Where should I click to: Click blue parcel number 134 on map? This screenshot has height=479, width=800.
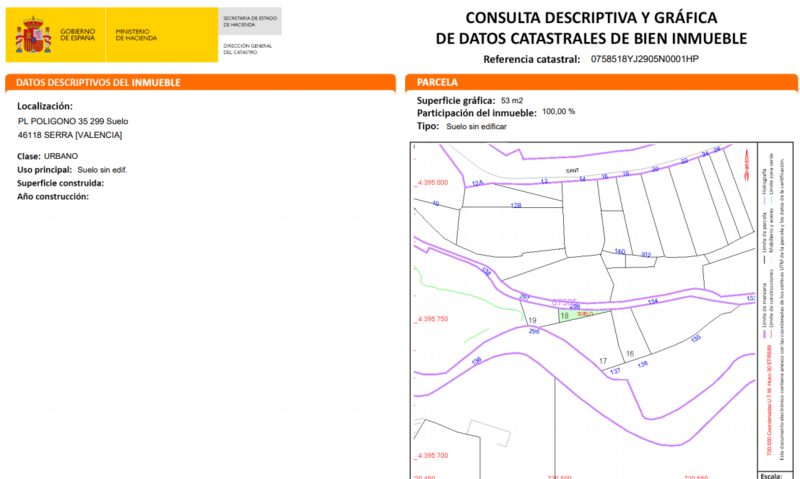(653, 302)
